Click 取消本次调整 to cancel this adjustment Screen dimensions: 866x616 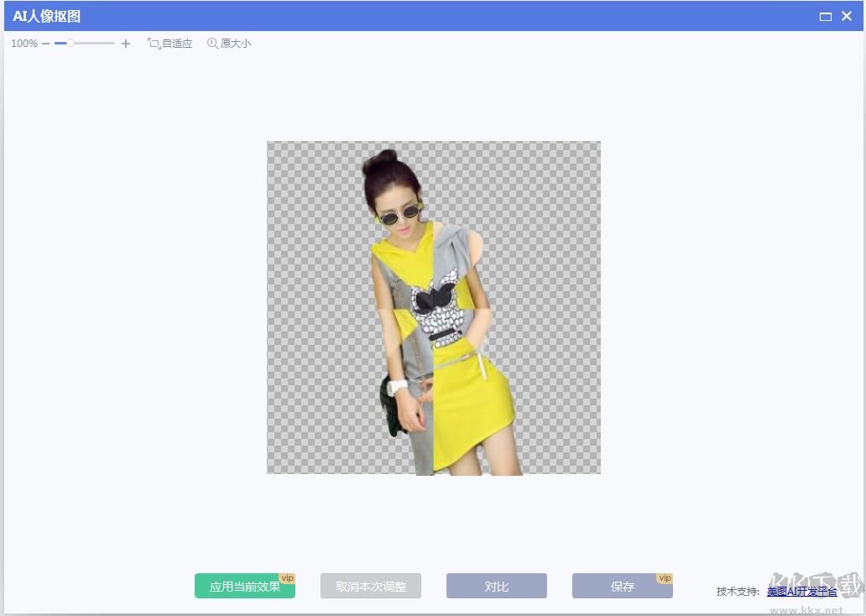tap(370, 586)
